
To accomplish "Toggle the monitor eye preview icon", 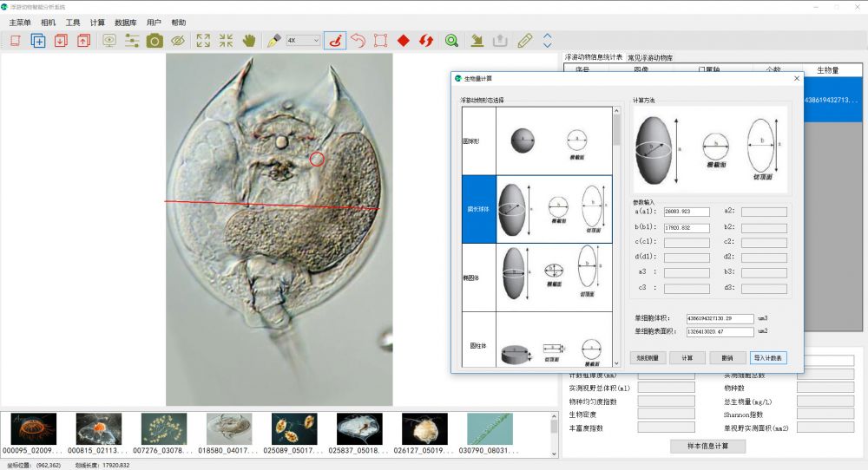I will click(x=109, y=40).
